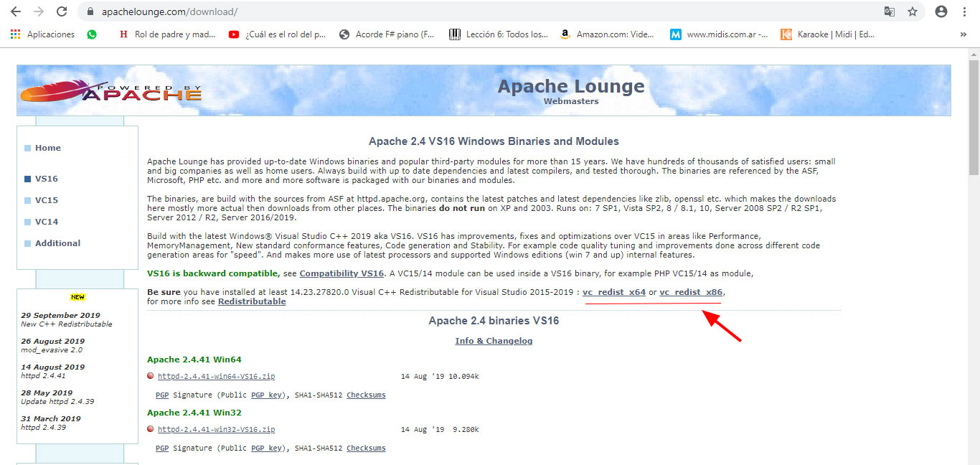View site info via the padlock icon

[90, 12]
